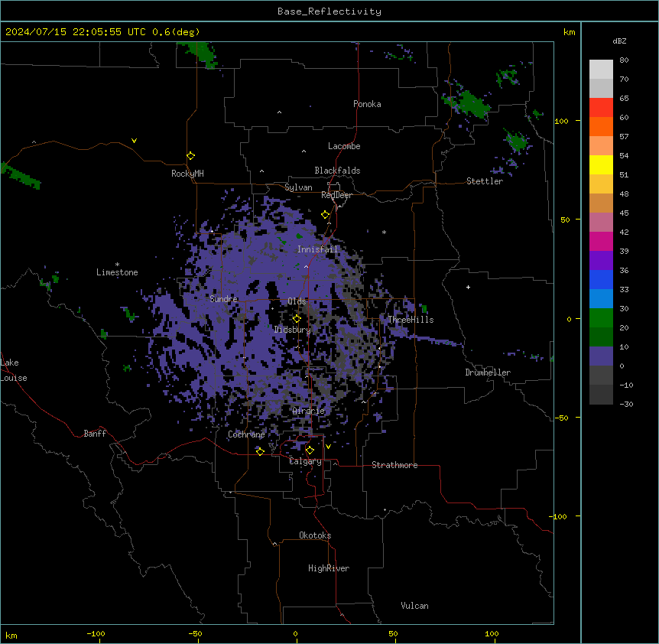Click the Airdrie city label

(x=309, y=411)
